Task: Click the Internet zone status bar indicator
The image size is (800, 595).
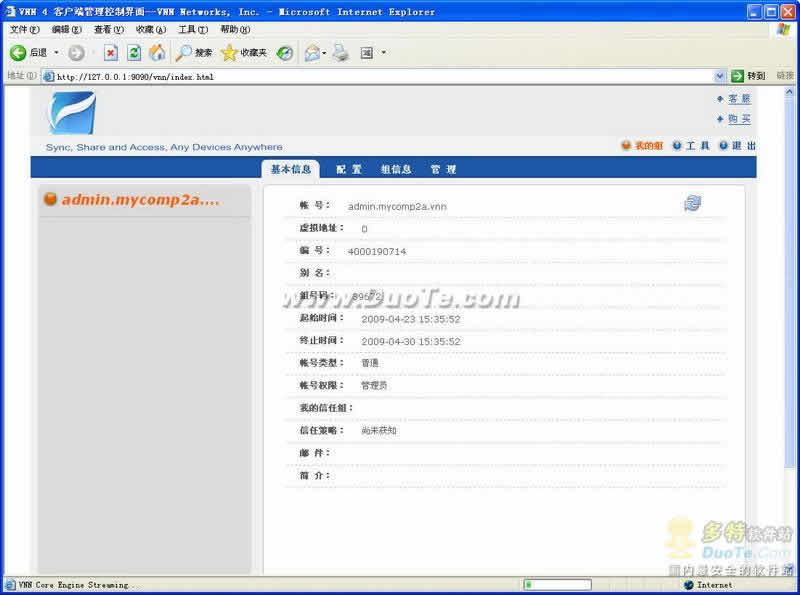Action: coord(709,585)
